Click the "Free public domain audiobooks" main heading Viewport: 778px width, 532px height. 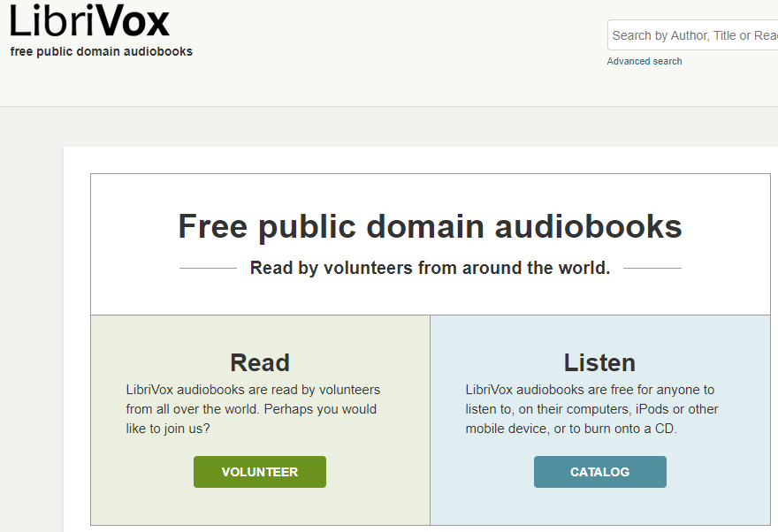[x=430, y=226]
